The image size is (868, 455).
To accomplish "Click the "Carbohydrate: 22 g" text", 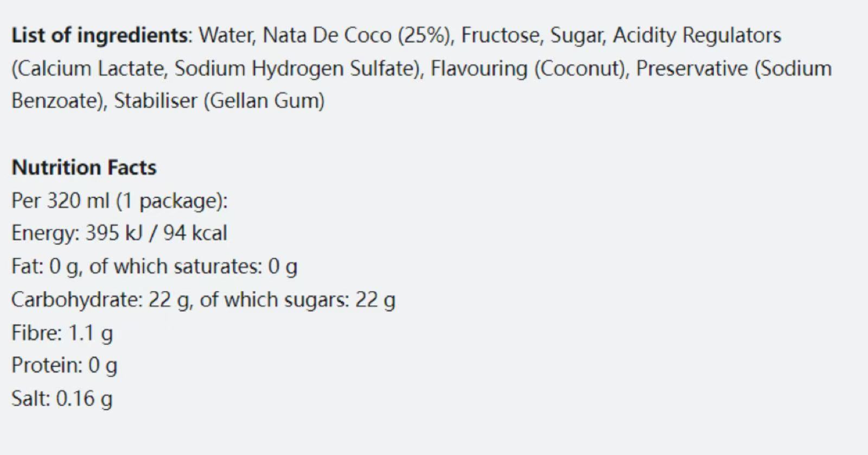I will click(100, 300).
